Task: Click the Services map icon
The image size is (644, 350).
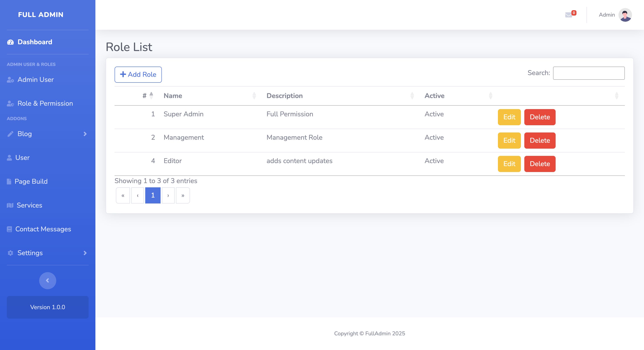Action: coord(10,205)
